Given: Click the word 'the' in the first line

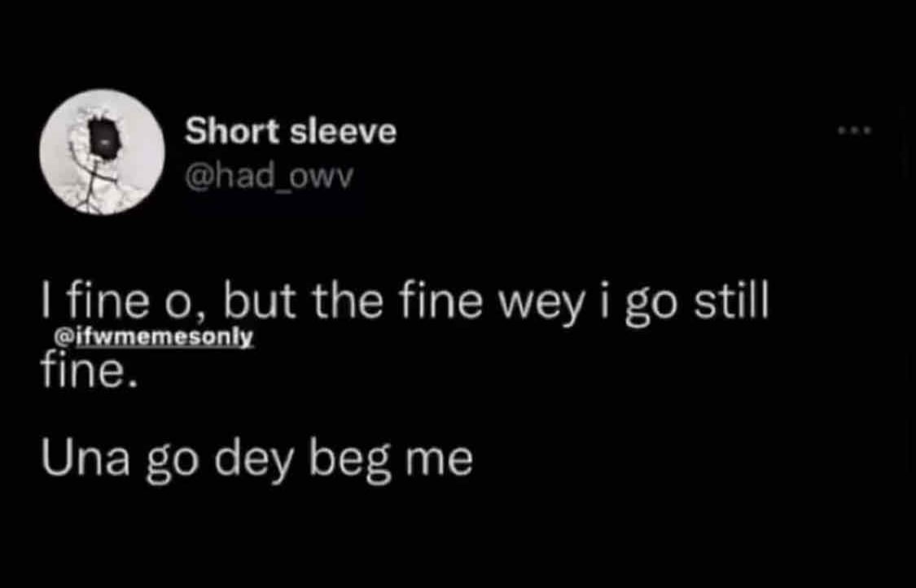Looking at the screenshot, I should [x=347, y=301].
